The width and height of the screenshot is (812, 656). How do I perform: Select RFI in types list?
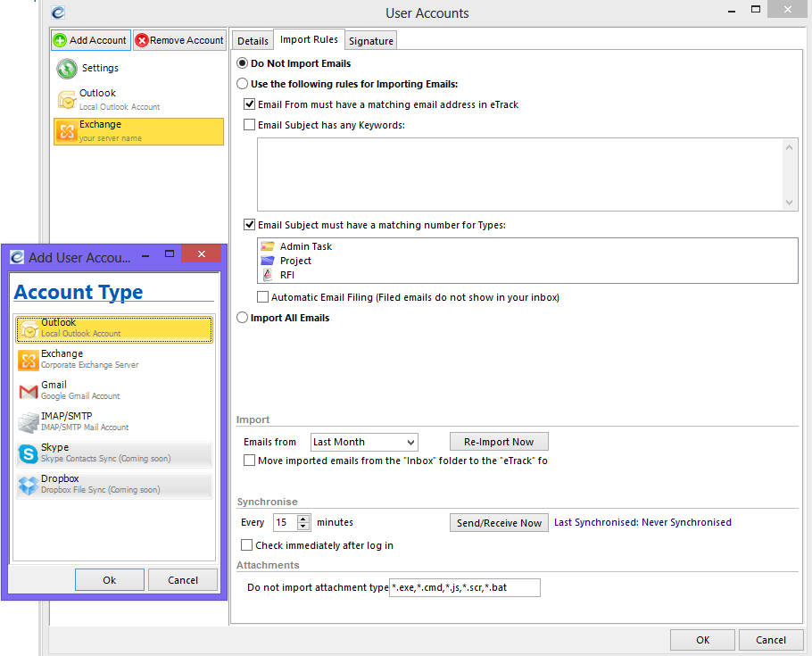coord(287,275)
